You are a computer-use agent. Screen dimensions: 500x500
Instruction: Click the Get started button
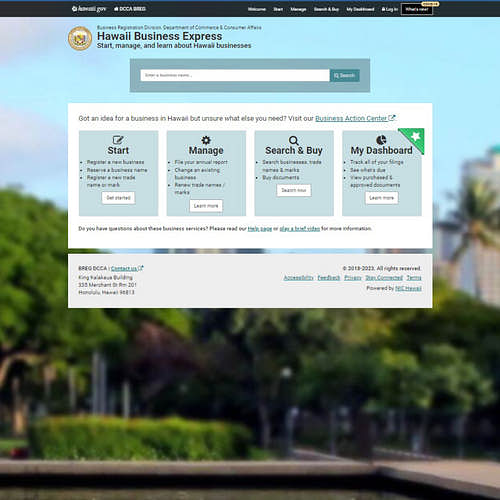(x=118, y=198)
